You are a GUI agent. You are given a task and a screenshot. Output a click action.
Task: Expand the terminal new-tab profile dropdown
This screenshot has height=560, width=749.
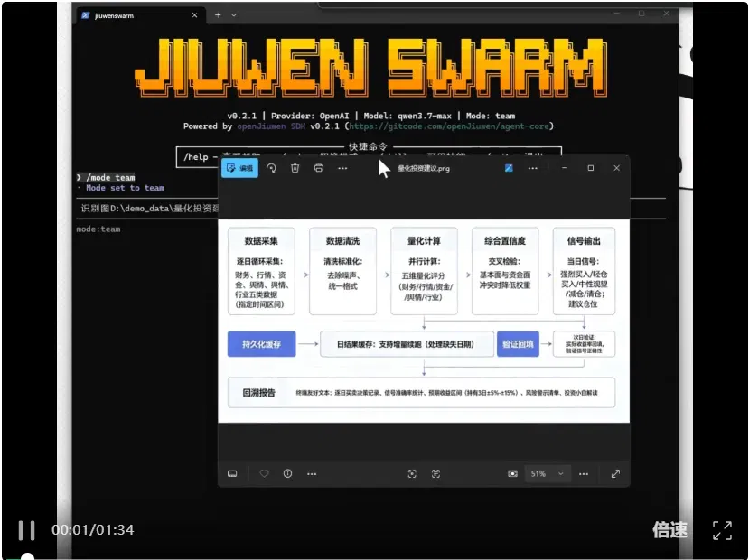point(234,15)
